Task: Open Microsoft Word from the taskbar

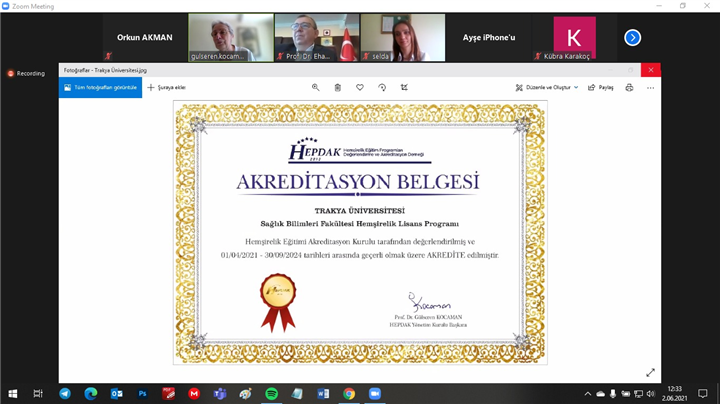Action: click(x=323, y=393)
